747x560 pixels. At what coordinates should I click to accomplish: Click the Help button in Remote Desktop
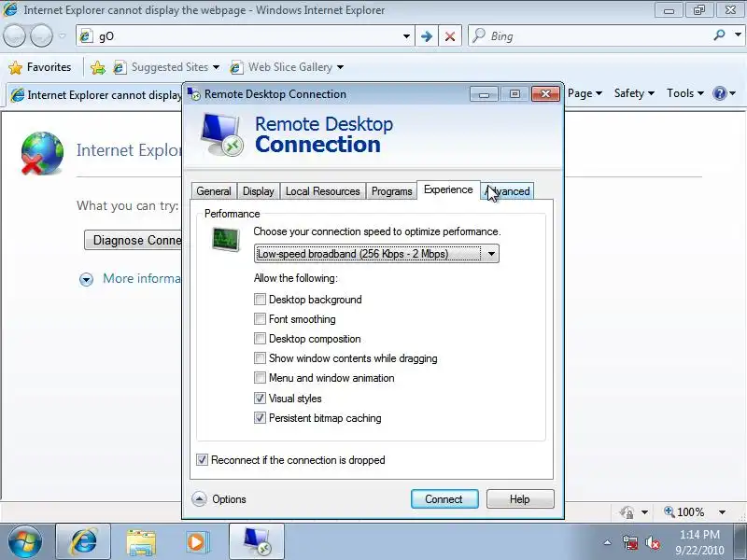point(520,499)
